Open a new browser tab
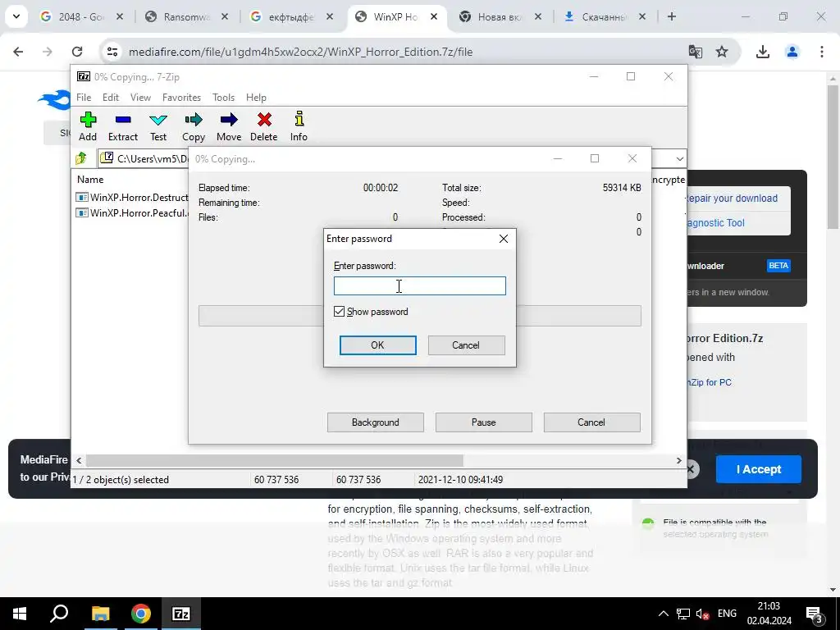 coord(671,16)
